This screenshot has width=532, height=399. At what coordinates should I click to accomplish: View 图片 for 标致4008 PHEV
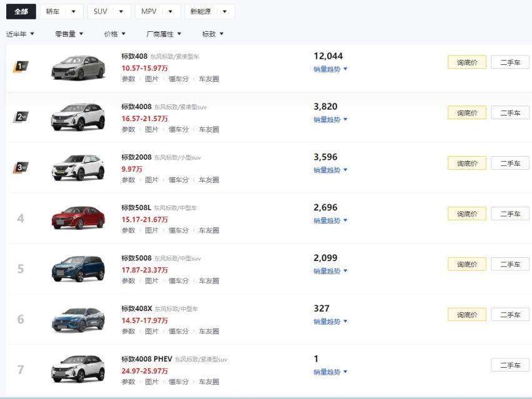pyautogui.click(x=152, y=382)
